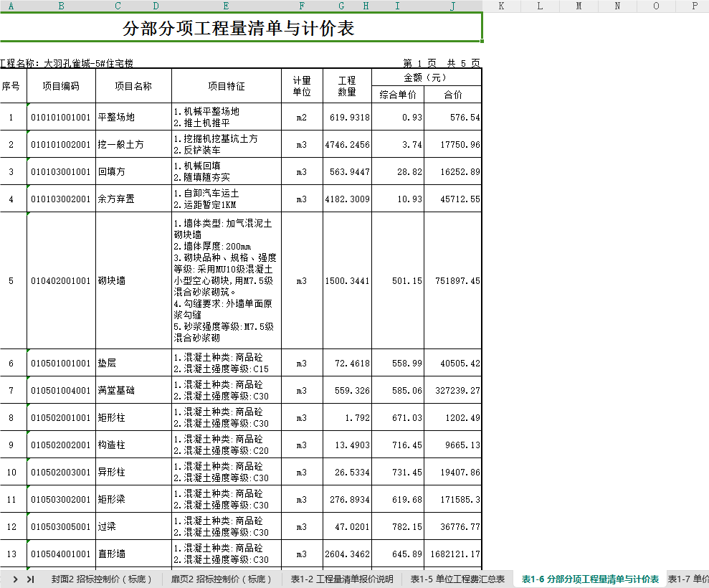Viewport: 709px width, 588px height.
Task: Select the 项目名称 header cell
Action: pyautogui.click(x=133, y=86)
